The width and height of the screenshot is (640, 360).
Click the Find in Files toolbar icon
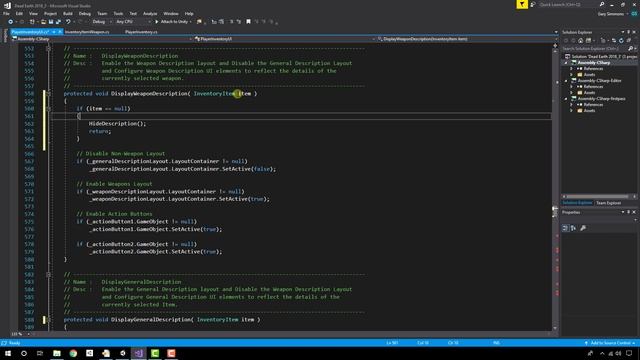tap(199, 22)
